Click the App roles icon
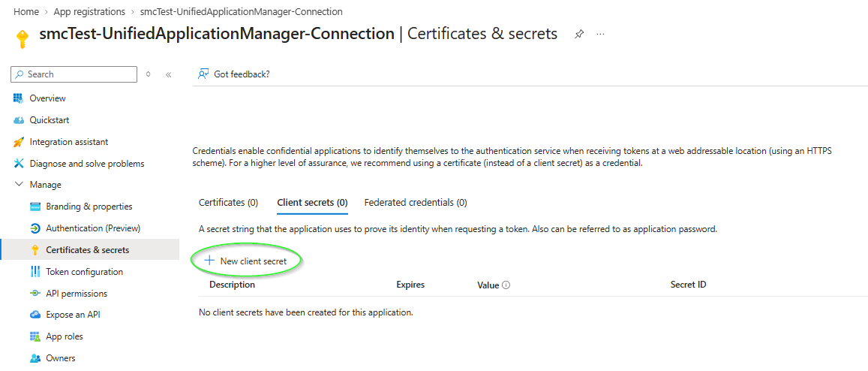868x371 pixels. [x=35, y=336]
